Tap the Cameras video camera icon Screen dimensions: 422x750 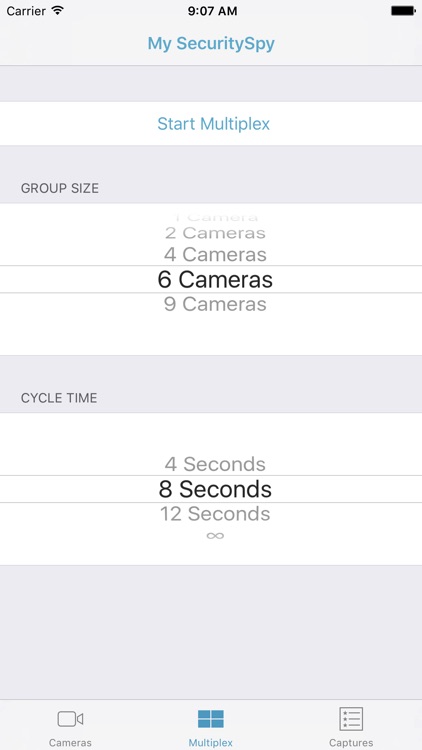(x=70, y=718)
